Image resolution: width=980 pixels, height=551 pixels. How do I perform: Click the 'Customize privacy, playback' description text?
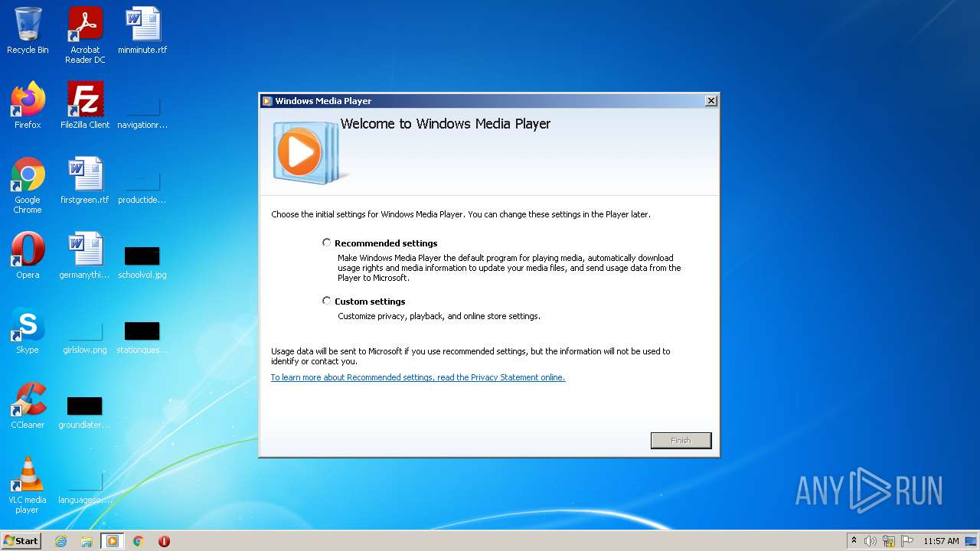click(x=439, y=316)
